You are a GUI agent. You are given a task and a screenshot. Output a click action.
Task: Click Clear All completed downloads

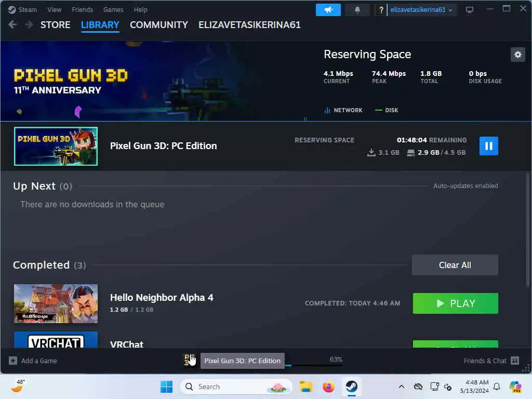455,265
